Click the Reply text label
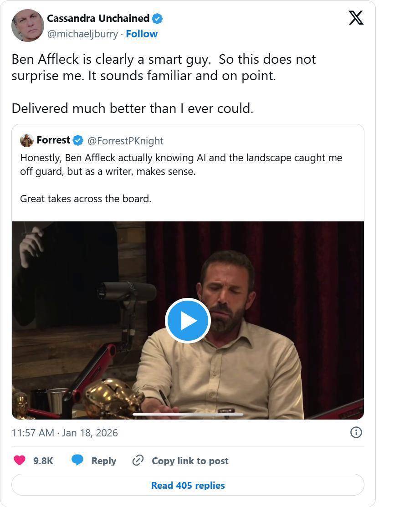The height and width of the screenshot is (507, 420). 103,461
